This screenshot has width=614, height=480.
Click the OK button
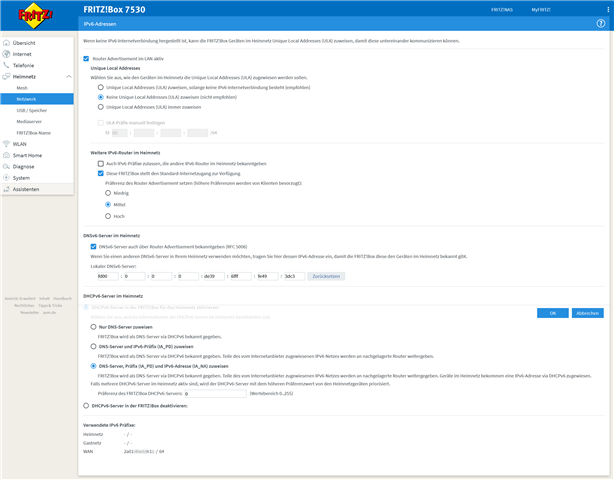[x=553, y=313]
